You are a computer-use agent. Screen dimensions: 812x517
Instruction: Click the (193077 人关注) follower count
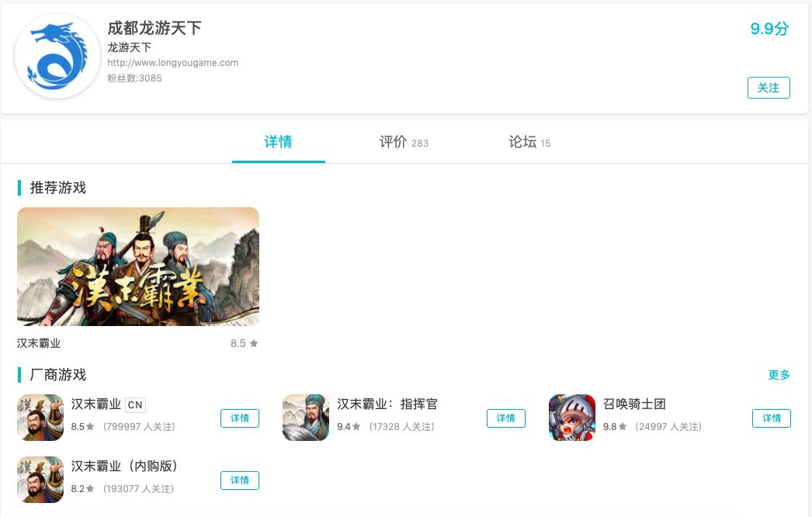(139, 489)
